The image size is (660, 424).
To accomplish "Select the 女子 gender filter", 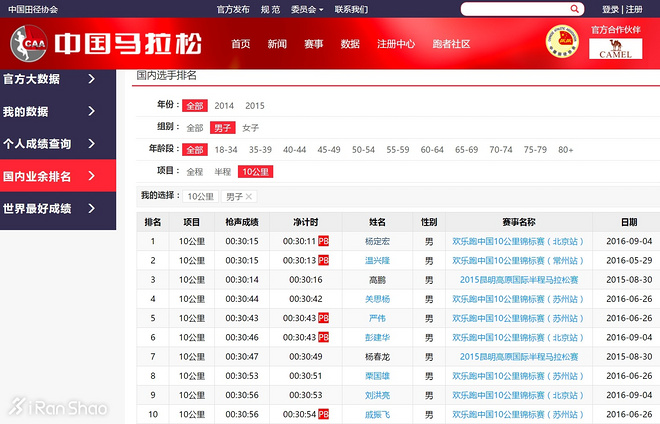I will coord(250,128).
